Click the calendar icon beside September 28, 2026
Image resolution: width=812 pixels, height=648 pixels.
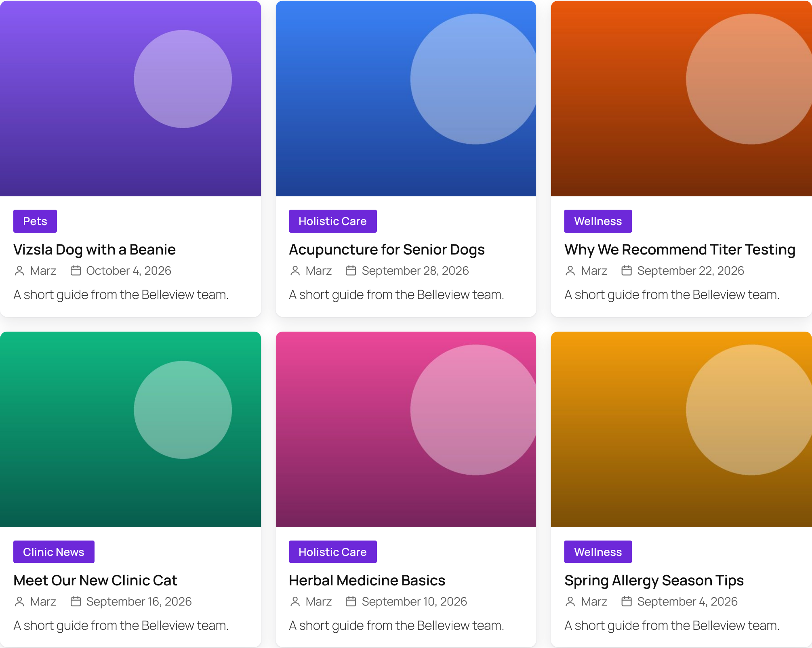[x=351, y=271]
